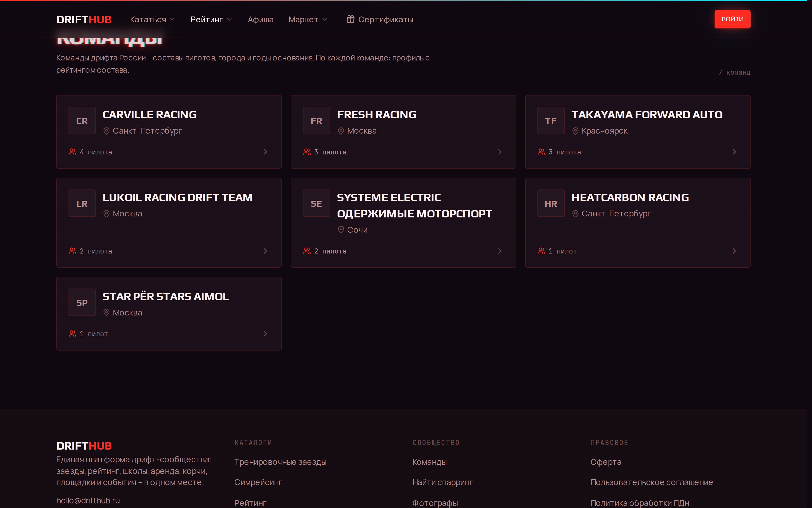Click the FR badge on Fresh Racing card
812x508 pixels.
point(316,121)
